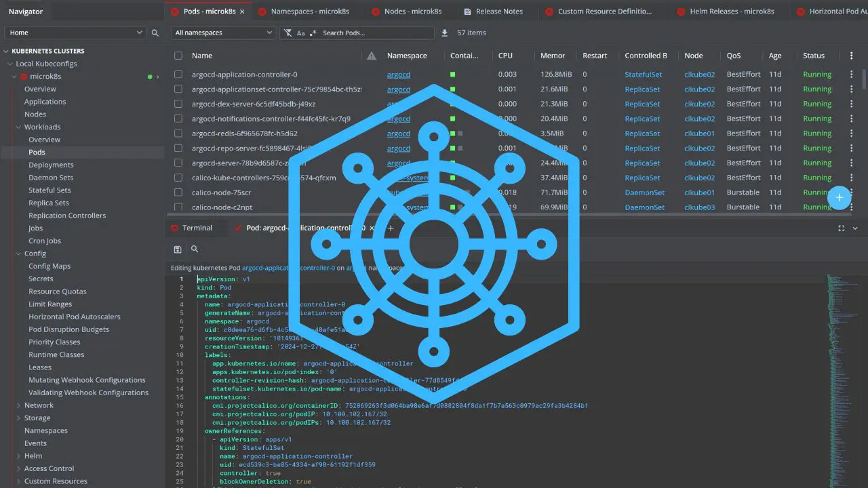
Task: Maximize the dock panel via fullscreen icon
Action: pyautogui.click(x=841, y=228)
